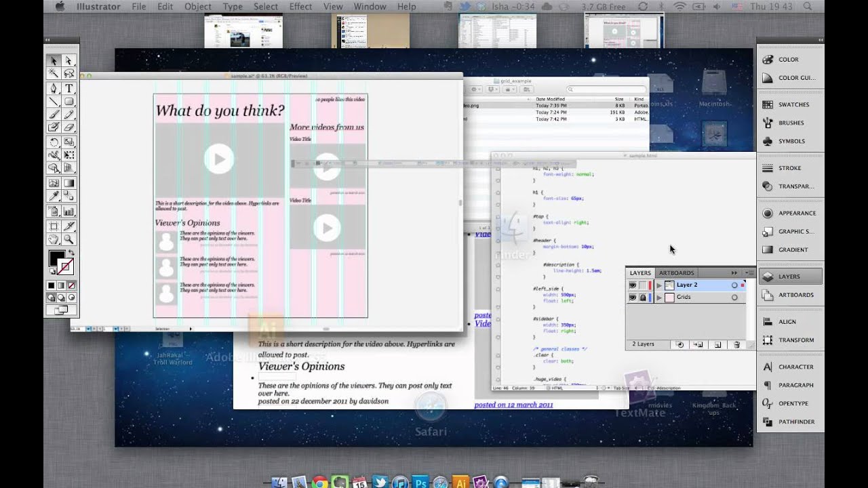Select the Eraser tool

click(70, 127)
